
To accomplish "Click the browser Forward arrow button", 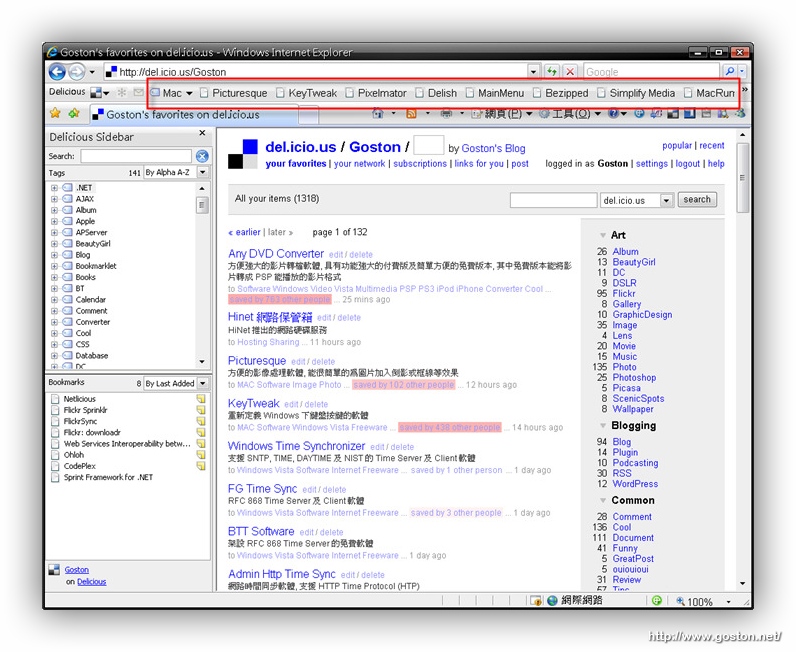I will 77,72.
